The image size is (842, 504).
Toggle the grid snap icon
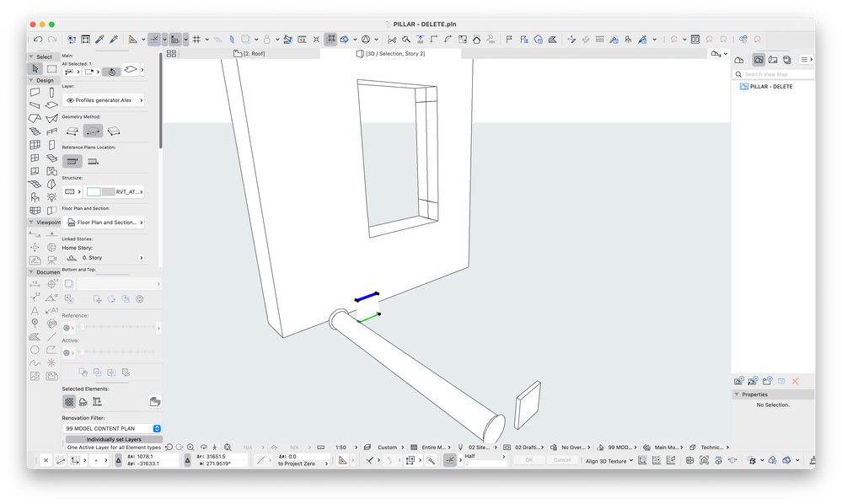point(196,39)
